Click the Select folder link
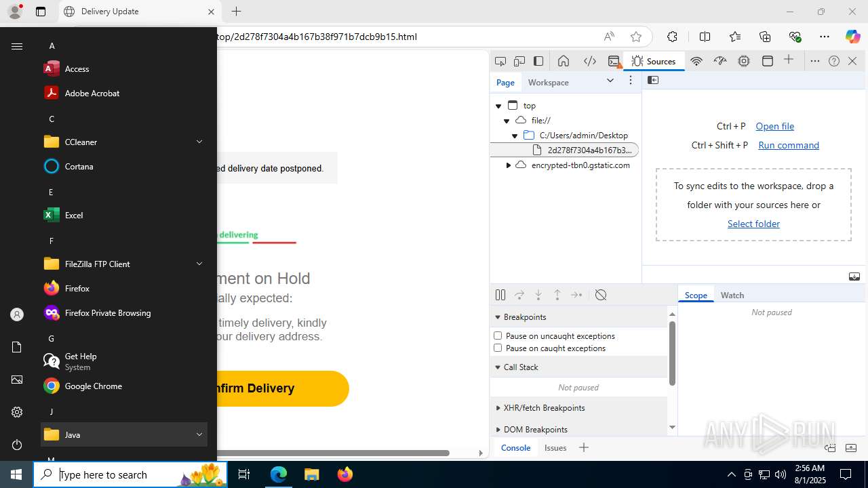 point(753,224)
